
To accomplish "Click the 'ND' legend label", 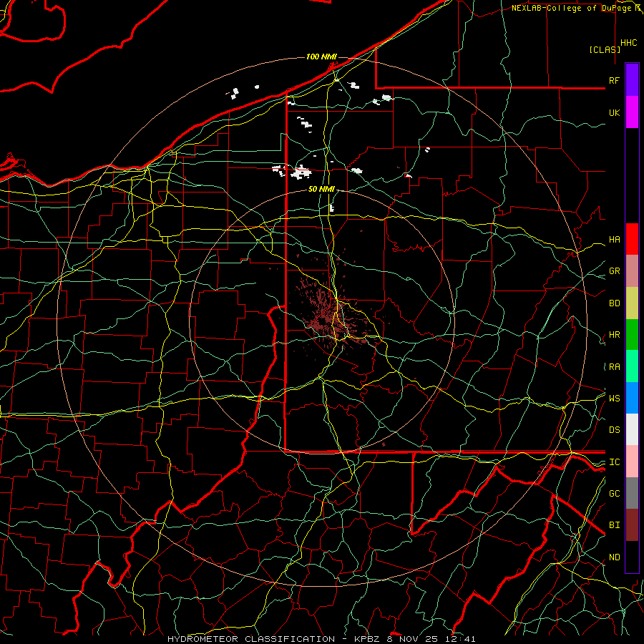I will coord(614,557).
